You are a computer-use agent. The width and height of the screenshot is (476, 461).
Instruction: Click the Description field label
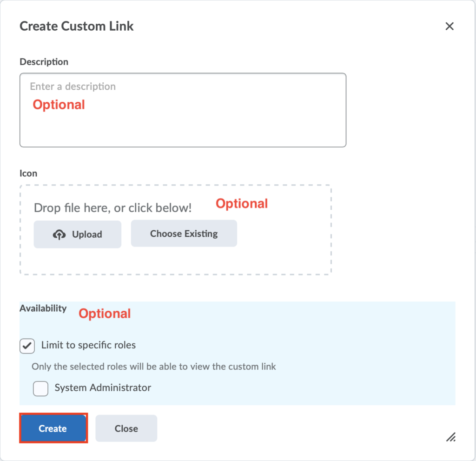tap(44, 62)
